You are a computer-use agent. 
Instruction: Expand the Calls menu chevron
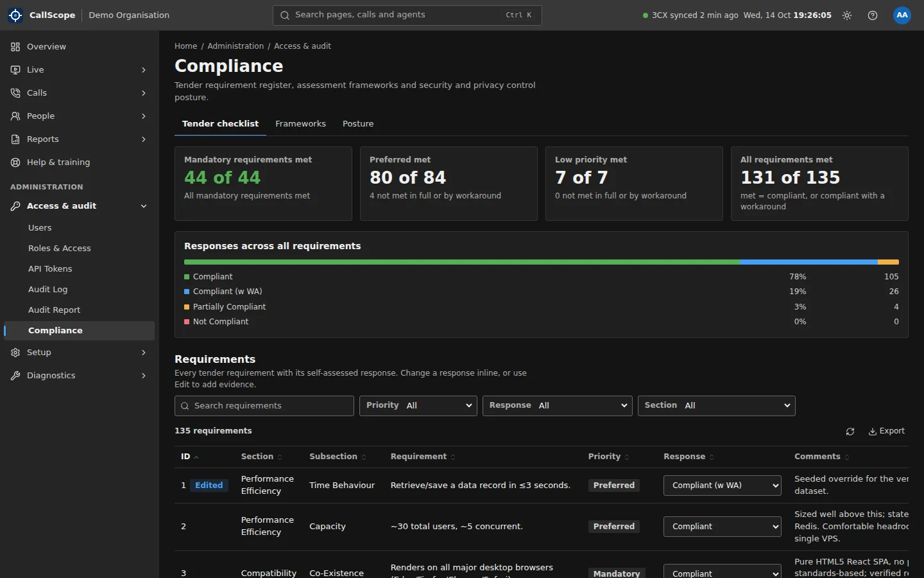pos(144,92)
